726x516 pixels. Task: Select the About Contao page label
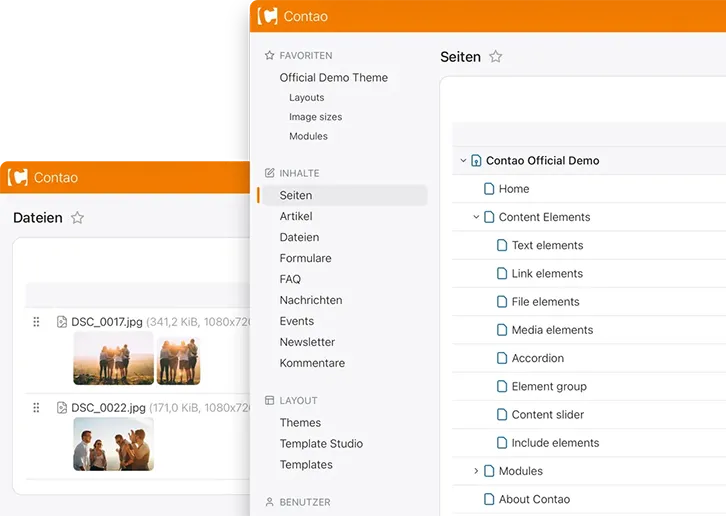coord(534,499)
